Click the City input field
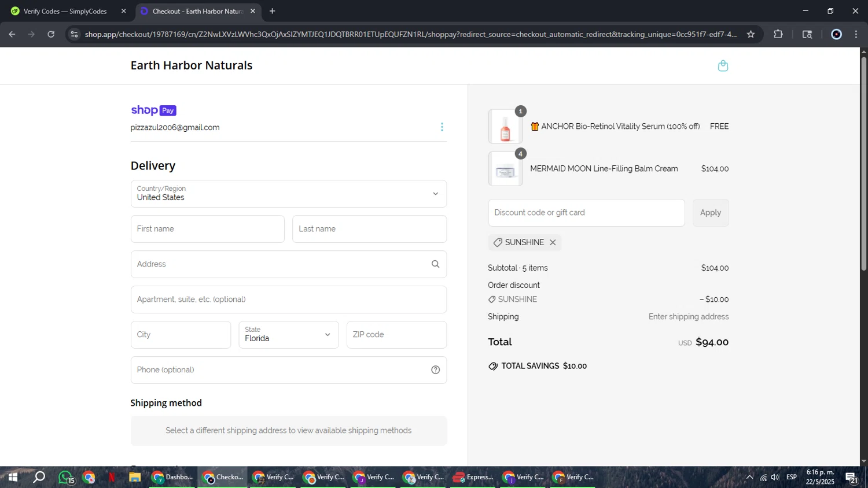868x488 pixels. coord(181,335)
